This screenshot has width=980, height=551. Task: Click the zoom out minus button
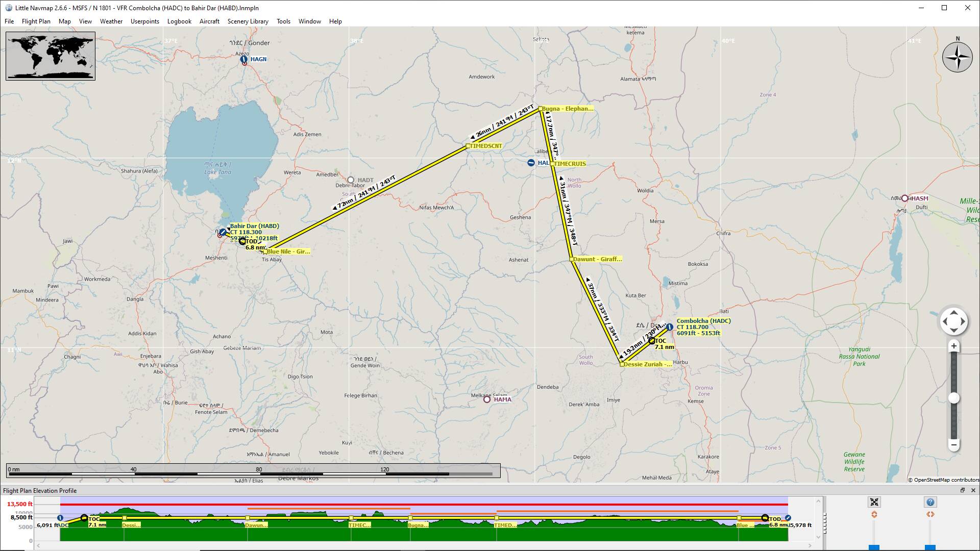953,444
